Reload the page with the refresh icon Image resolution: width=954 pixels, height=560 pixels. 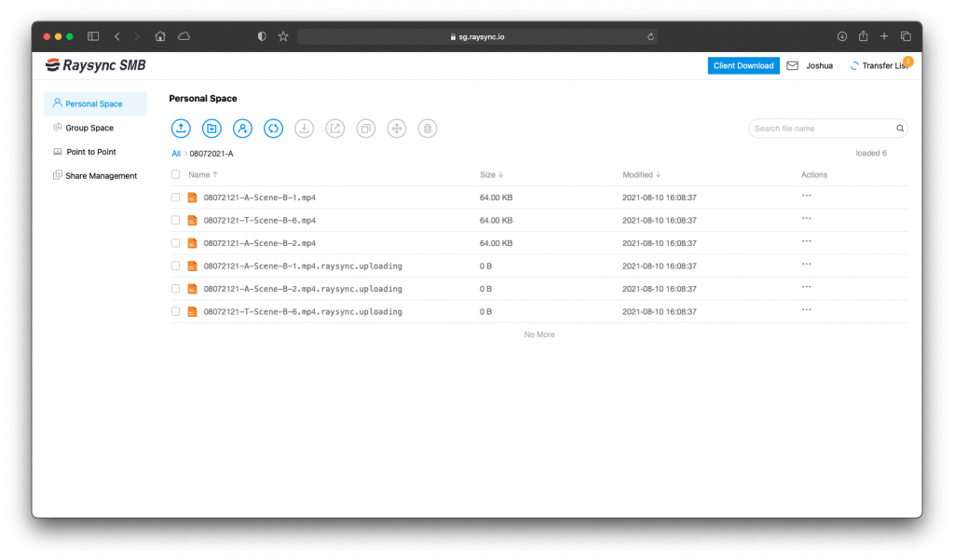(x=650, y=36)
